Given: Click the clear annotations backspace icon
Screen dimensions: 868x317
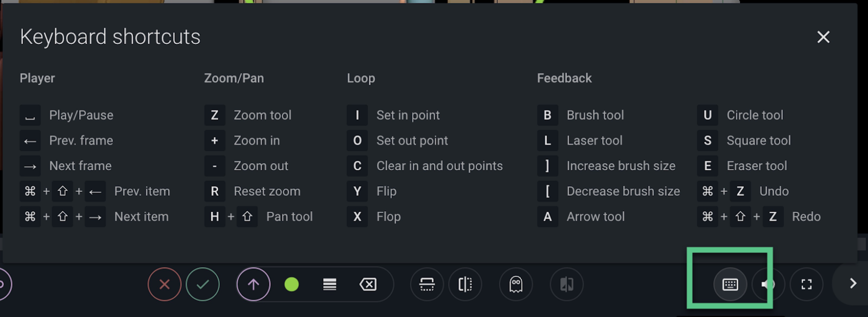Looking at the screenshot, I should 368,284.
